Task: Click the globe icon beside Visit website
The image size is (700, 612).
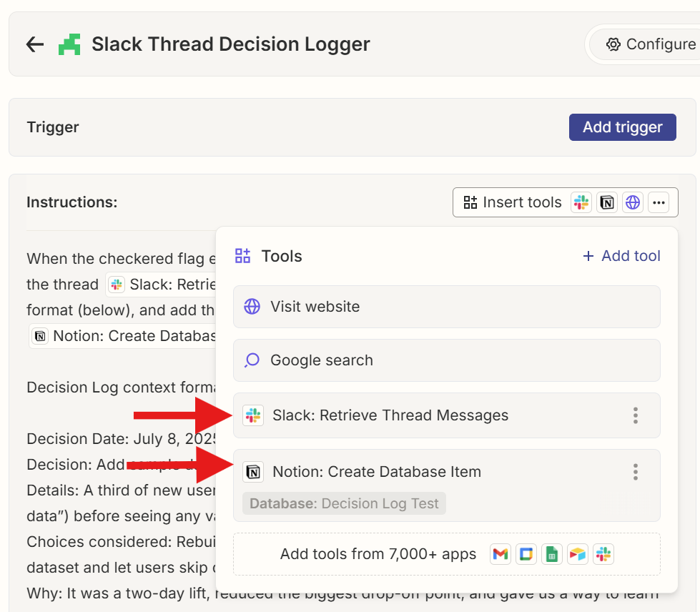Action: [252, 307]
